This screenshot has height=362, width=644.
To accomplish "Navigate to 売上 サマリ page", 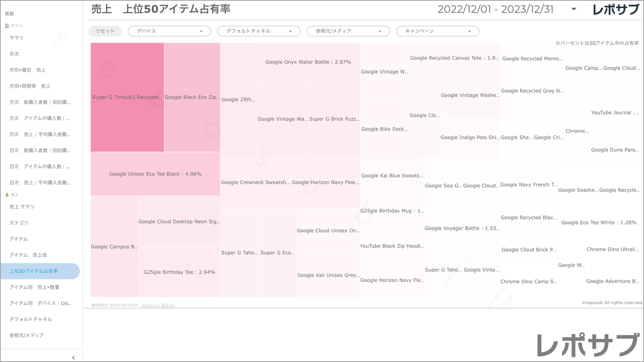I will 22,207.
